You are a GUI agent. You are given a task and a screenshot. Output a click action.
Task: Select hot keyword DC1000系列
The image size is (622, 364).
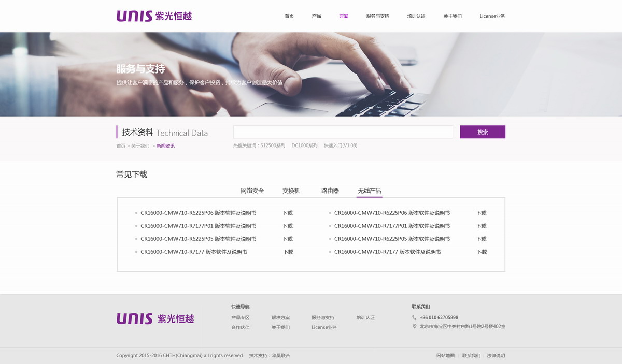(x=304, y=145)
